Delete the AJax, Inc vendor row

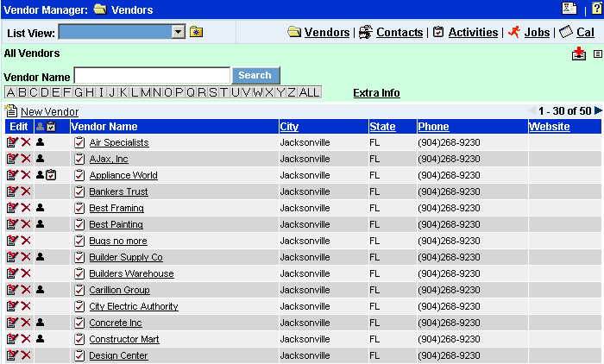[x=26, y=159]
